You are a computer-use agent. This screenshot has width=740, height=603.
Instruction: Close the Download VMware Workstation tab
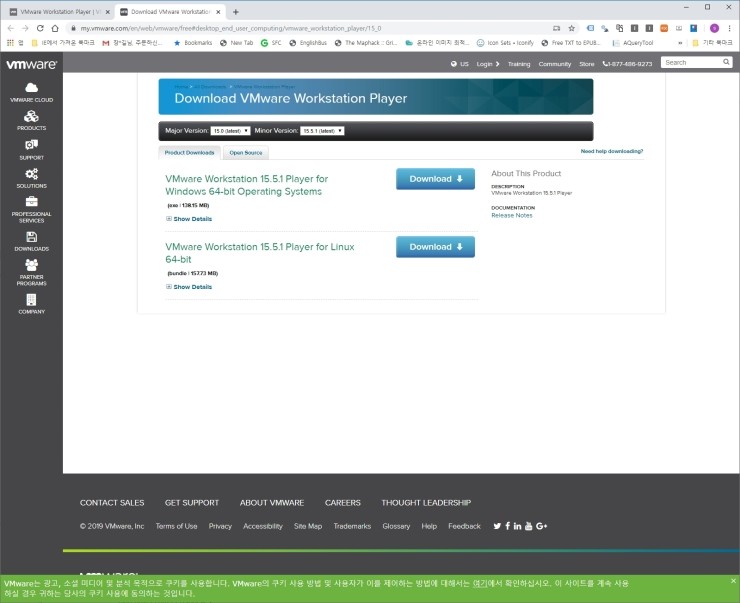(x=218, y=12)
